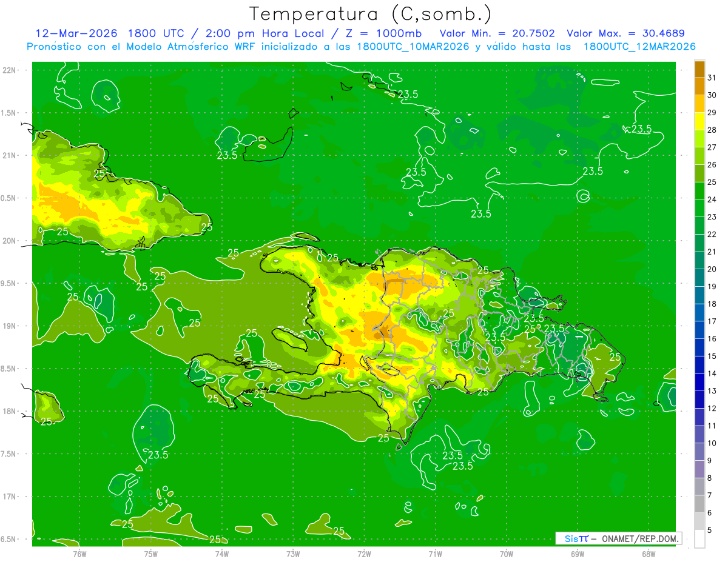
Task: Select the yellow legend swatch between 28 and 29
Action: [699, 121]
